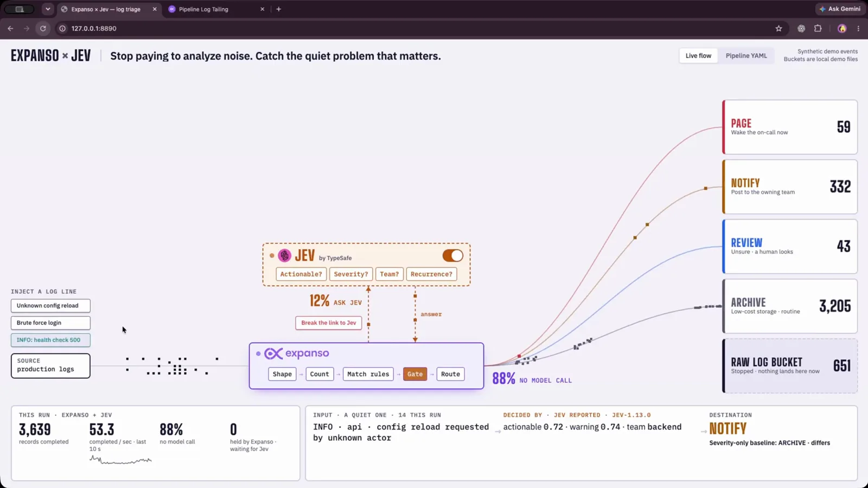Image resolution: width=868 pixels, height=488 pixels.
Task: Click the 'answer' label on dashed arrow
Action: click(x=431, y=314)
